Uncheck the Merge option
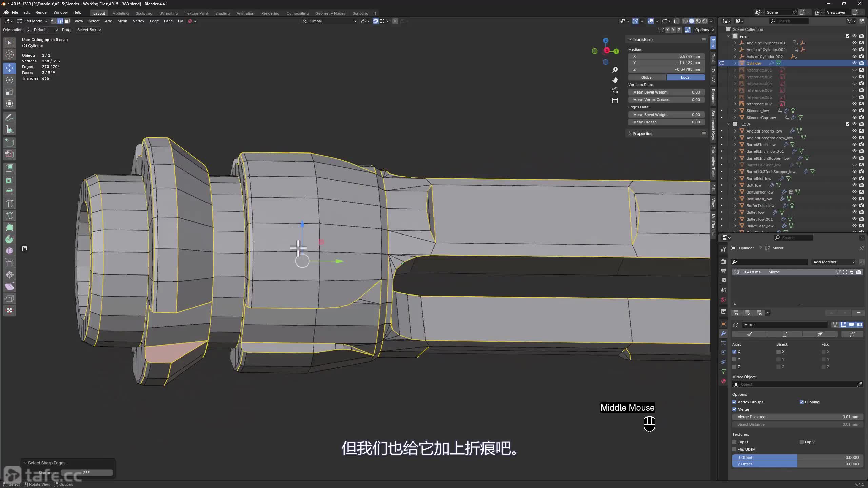This screenshot has height=488, width=868. 734,409
